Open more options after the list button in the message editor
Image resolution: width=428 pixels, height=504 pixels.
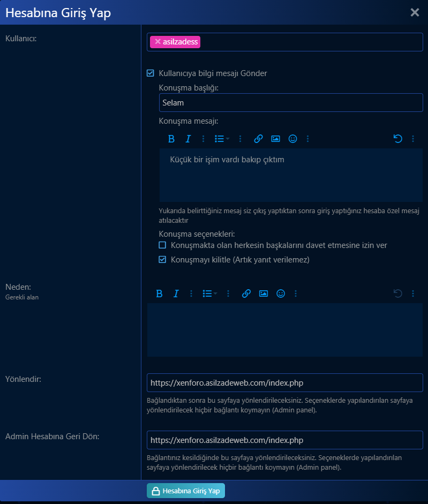[x=240, y=139]
